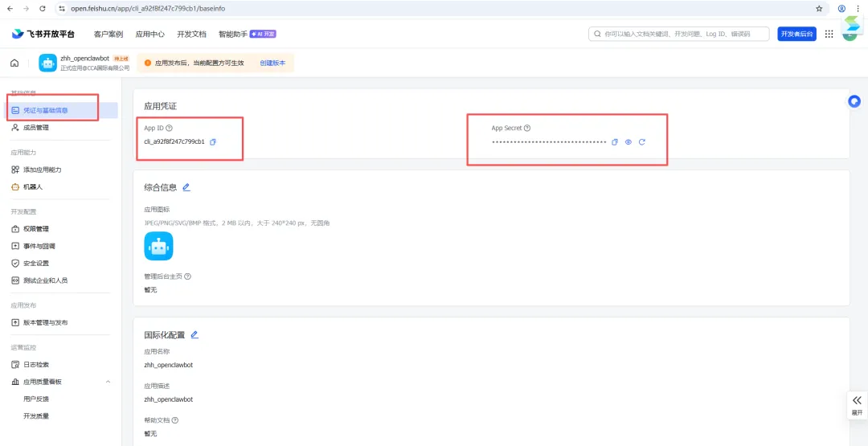This screenshot has width=868, height=446.
Task: Click the AI 开发 badge
Action: (263, 34)
